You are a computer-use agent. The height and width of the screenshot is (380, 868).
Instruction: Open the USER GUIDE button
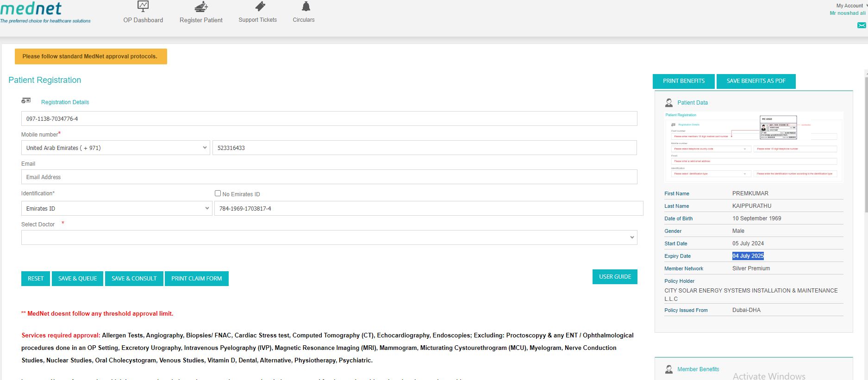(615, 277)
